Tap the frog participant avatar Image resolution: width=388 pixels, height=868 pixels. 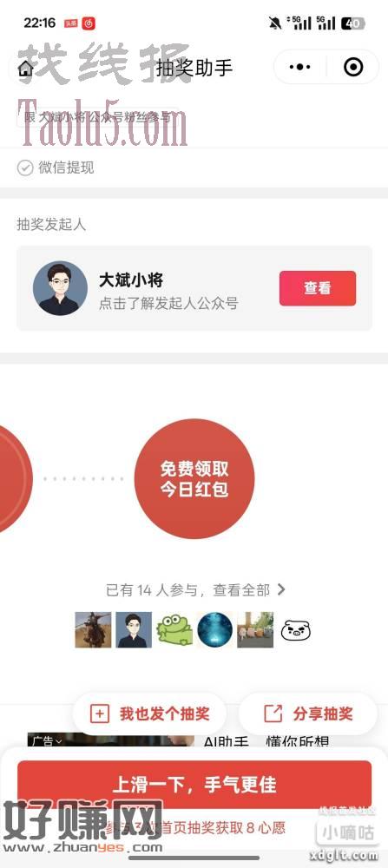[x=174, y=630]
